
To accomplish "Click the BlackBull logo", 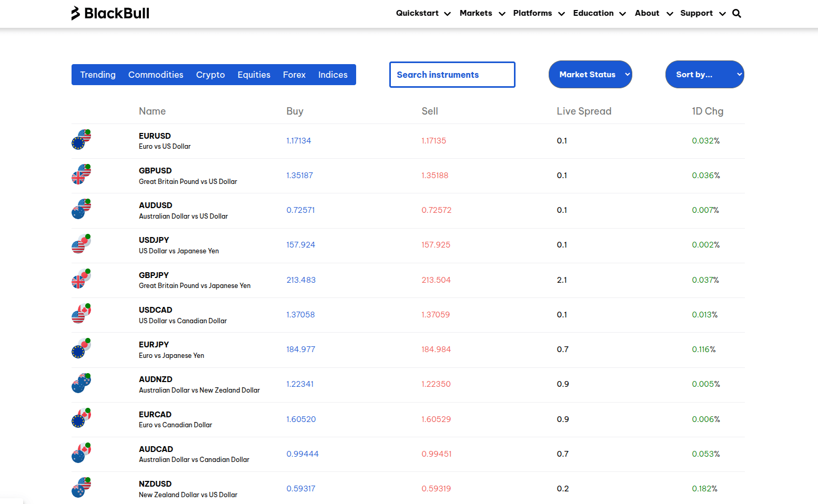I will [110, 13].
